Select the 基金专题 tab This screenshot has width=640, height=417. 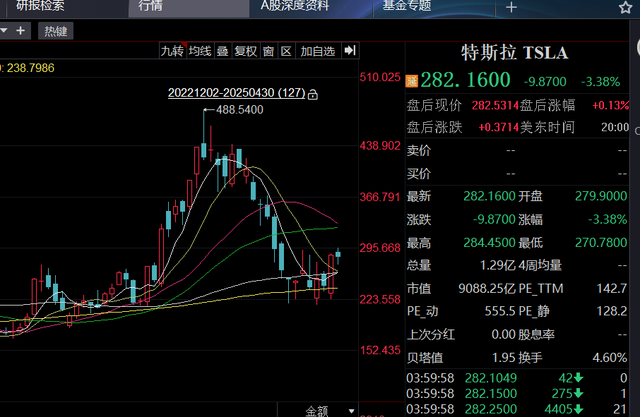click(407, 6)
